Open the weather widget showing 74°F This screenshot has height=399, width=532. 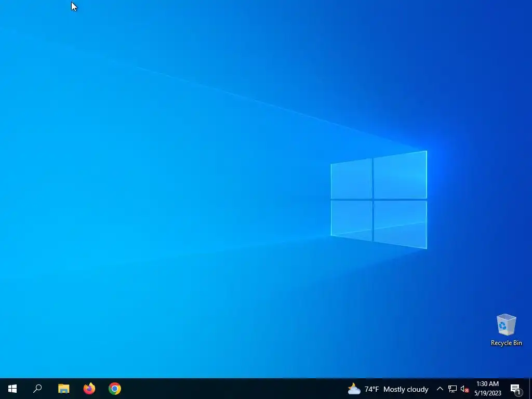(x=388, y=389)
